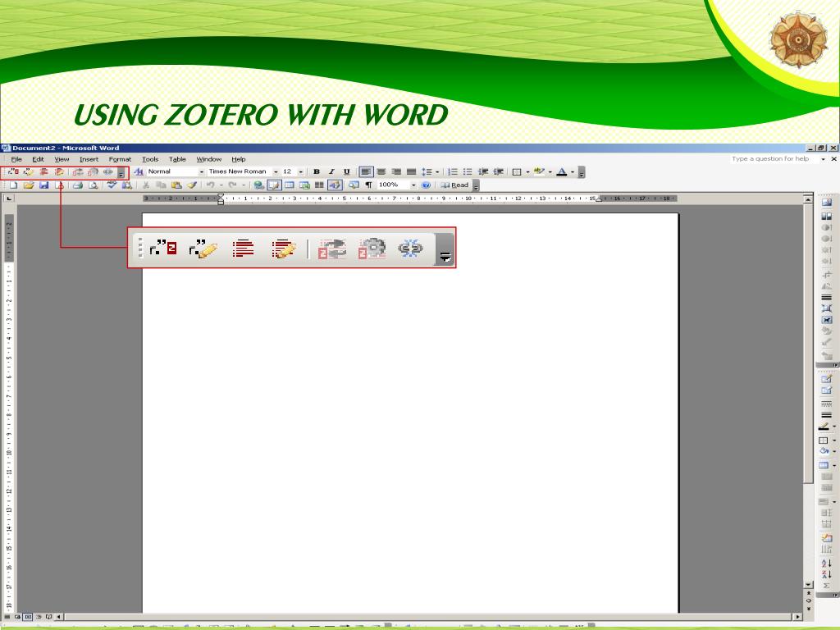
Task: Cut selection with the scissors icon
Action: coord(145,185)
